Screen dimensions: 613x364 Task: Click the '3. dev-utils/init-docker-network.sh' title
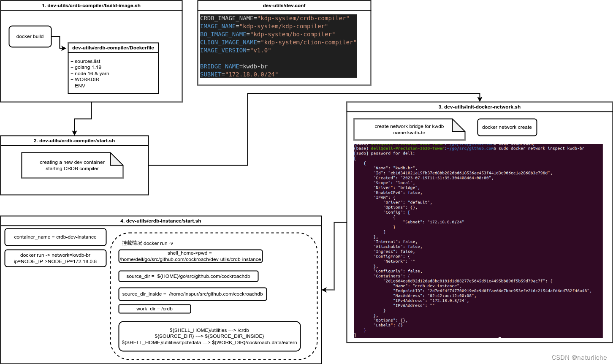(x=480, y=107)
